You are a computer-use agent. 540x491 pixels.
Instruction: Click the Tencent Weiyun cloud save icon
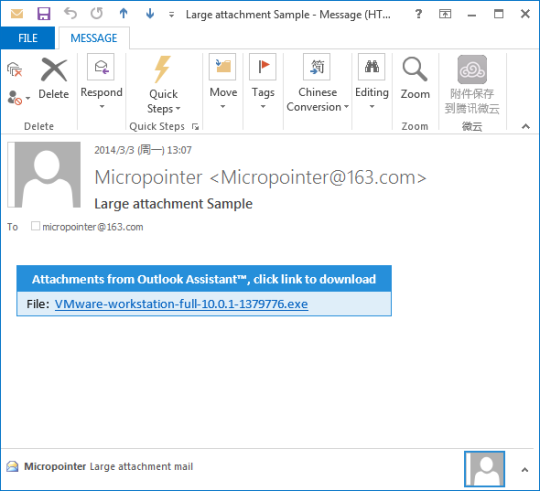[472, 70]
